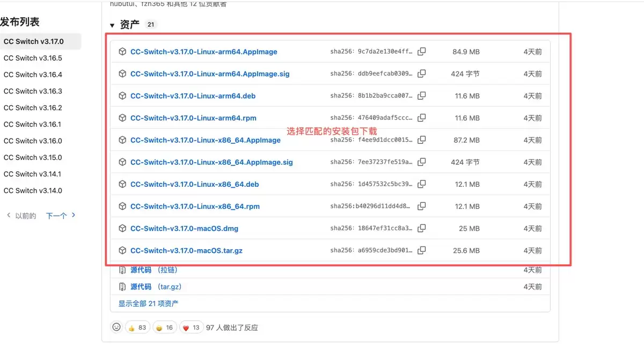Download CC-Switch-v3.17.0-macOS.tar.gz
Screen dimensions: 644x357
pyautogui.click(x=187, y=250)
